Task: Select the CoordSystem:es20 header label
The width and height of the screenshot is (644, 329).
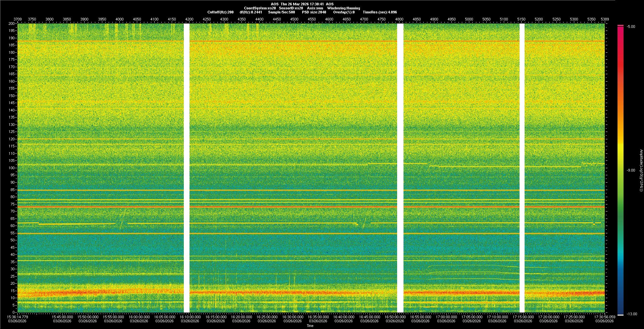Action: (x=260, y=8)
